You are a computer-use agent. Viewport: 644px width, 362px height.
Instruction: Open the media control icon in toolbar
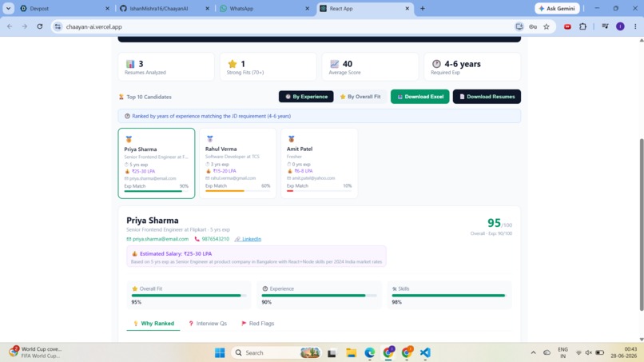coord(605,26)
